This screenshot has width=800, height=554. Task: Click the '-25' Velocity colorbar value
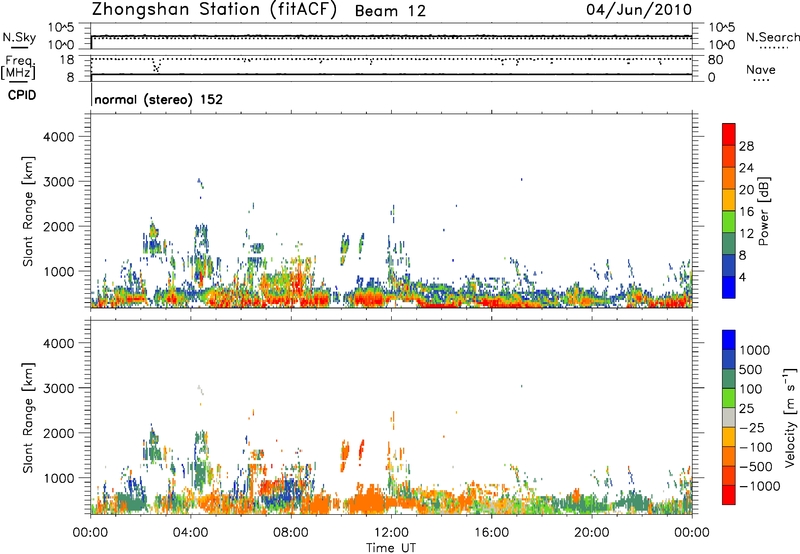click(751, 427)
